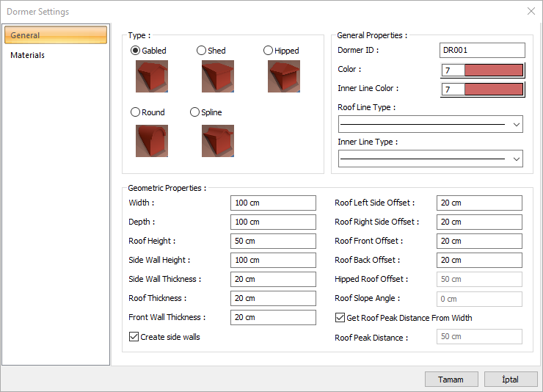Image resolution: width=543 pixels, height=392 pixels.
Task: Click the İptal button to cancel
Action: tap(510, 380)
